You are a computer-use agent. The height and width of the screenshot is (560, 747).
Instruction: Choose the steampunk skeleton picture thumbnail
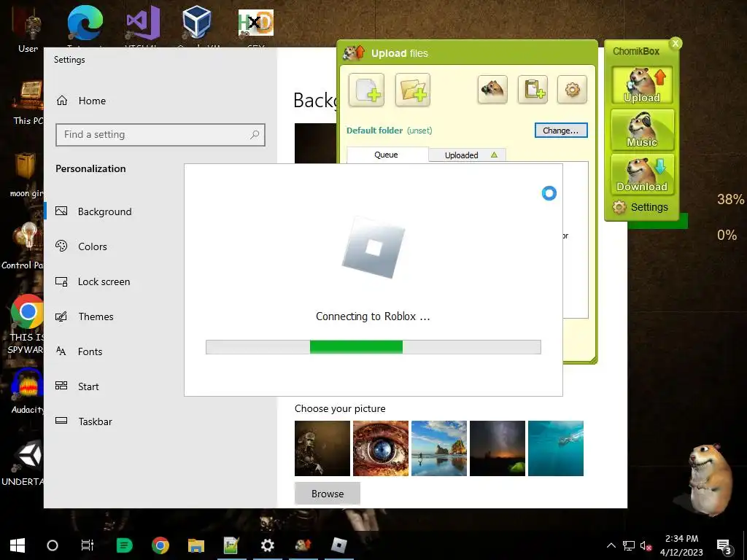pyautogui.click(x=322, y=448)
